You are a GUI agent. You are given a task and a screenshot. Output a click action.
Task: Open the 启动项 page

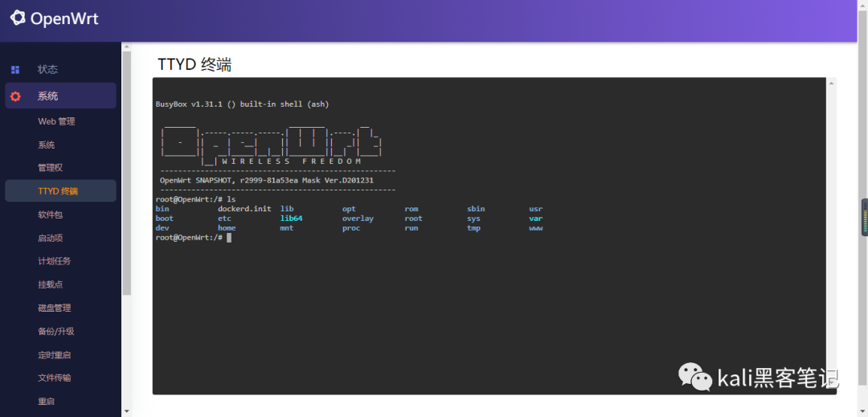tap(51, 238)
